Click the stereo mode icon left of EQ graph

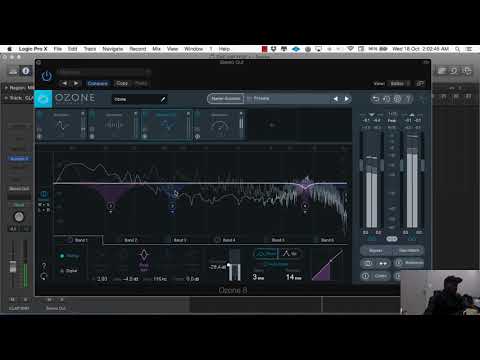click(44, 194)
